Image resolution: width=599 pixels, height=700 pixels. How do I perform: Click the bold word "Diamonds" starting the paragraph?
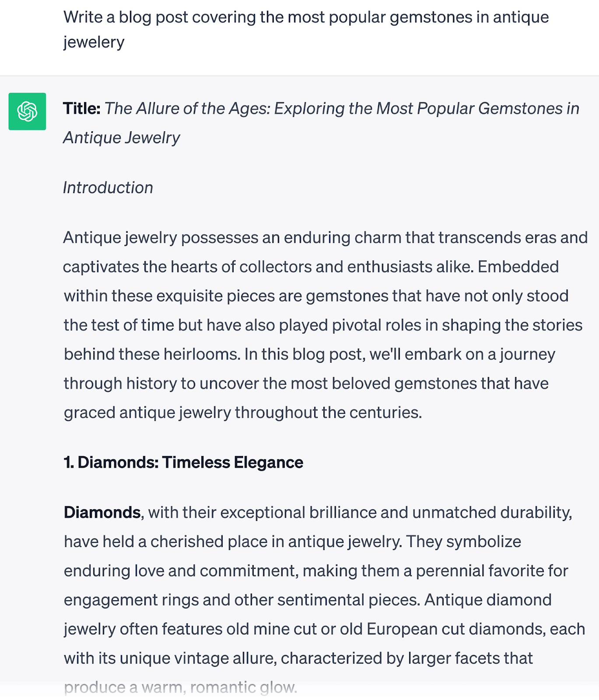102,512
